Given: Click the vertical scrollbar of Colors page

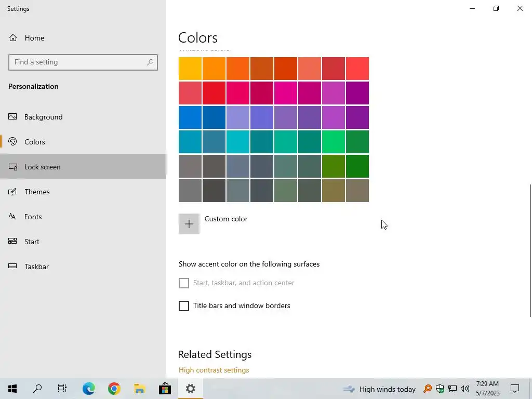Looking at the screenshot, I should (530, 251).
